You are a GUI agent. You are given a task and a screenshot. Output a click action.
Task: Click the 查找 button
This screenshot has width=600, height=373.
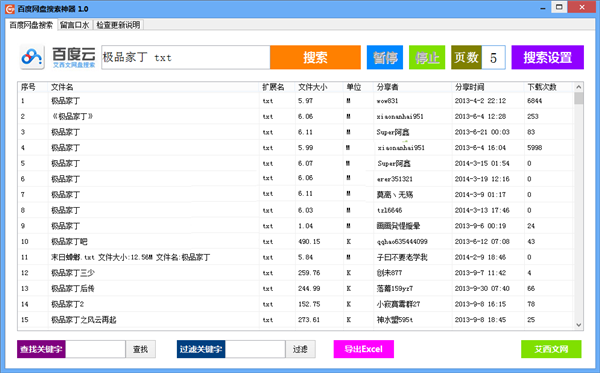click(x=140, y=349)
